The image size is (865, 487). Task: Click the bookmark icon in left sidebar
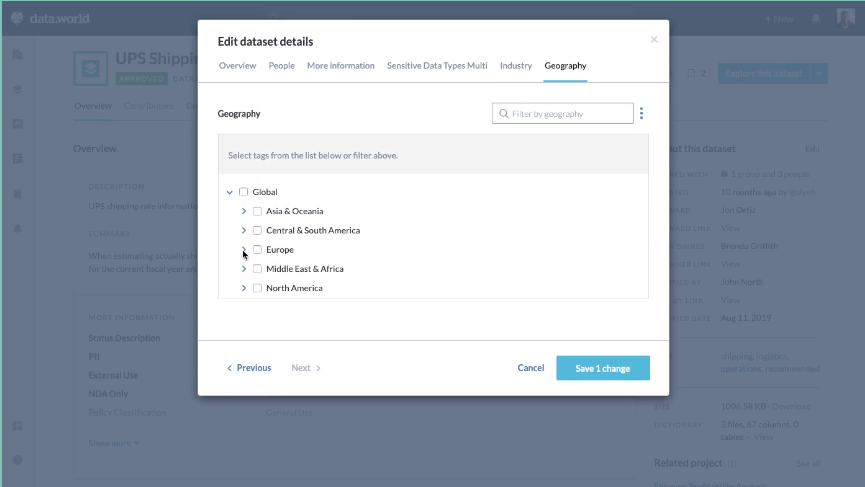pyautogui.click(x=17, y=193)
